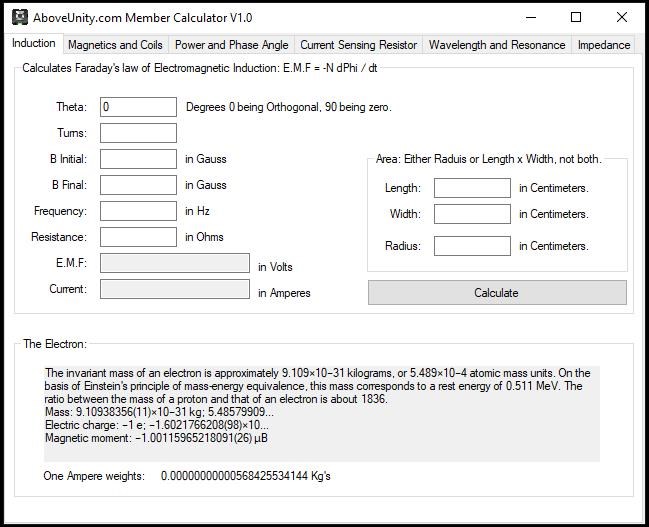Click the Faraday's law group title text

click(x=200, y=68)
